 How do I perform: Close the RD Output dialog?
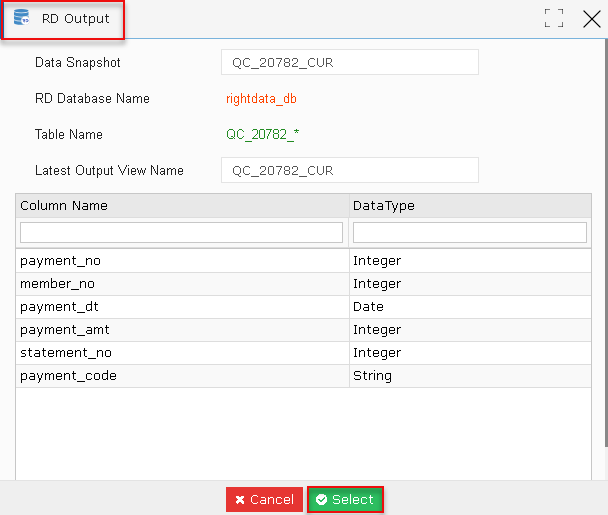pos(592,19)
